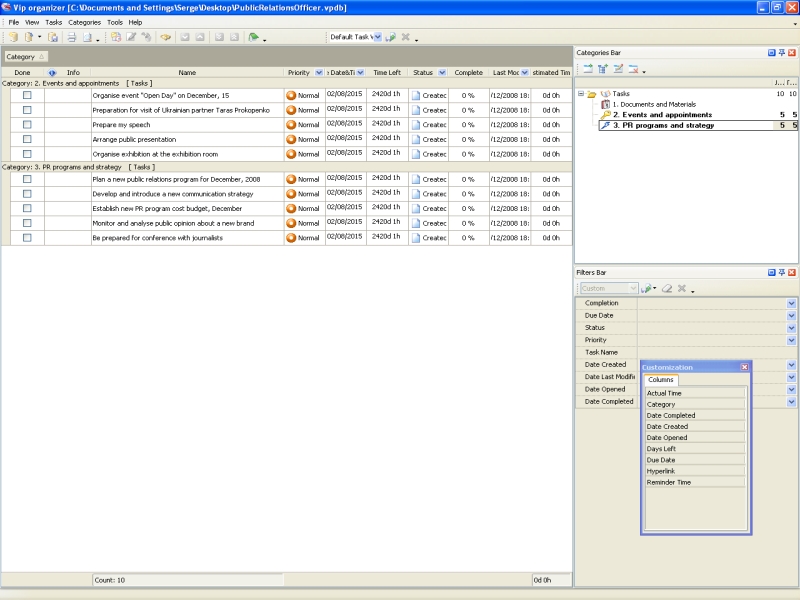Click the green flag icon in the toolbar
The image size is (800, 600).
point(253,37)
